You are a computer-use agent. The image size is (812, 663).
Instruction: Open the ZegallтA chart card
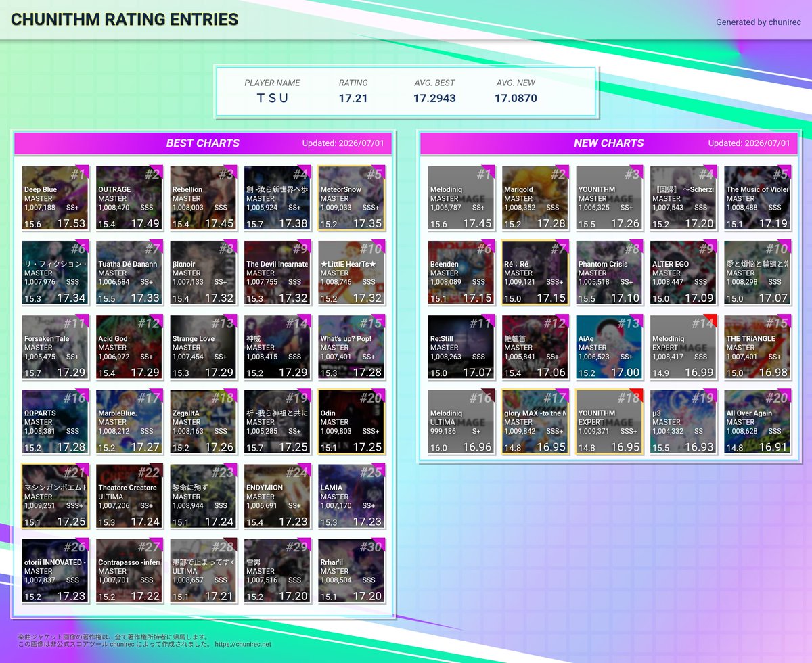(x=203, y=421)
